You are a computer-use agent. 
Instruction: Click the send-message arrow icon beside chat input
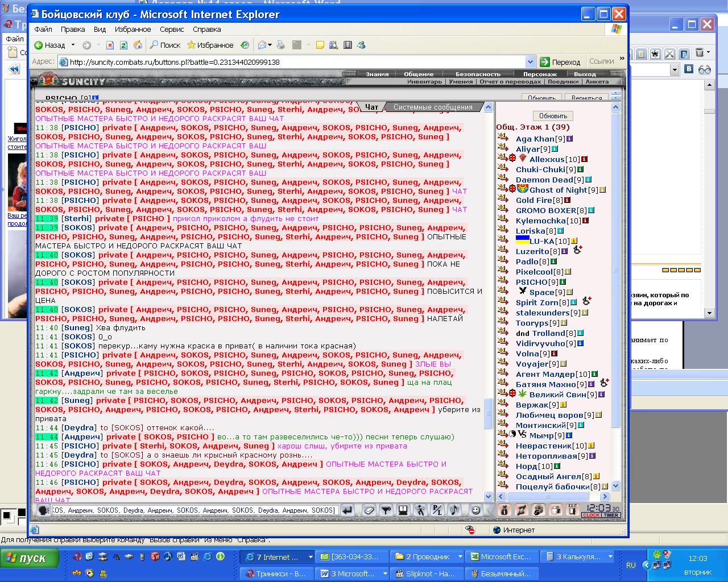pyautogui.click(x=347, y=510)
